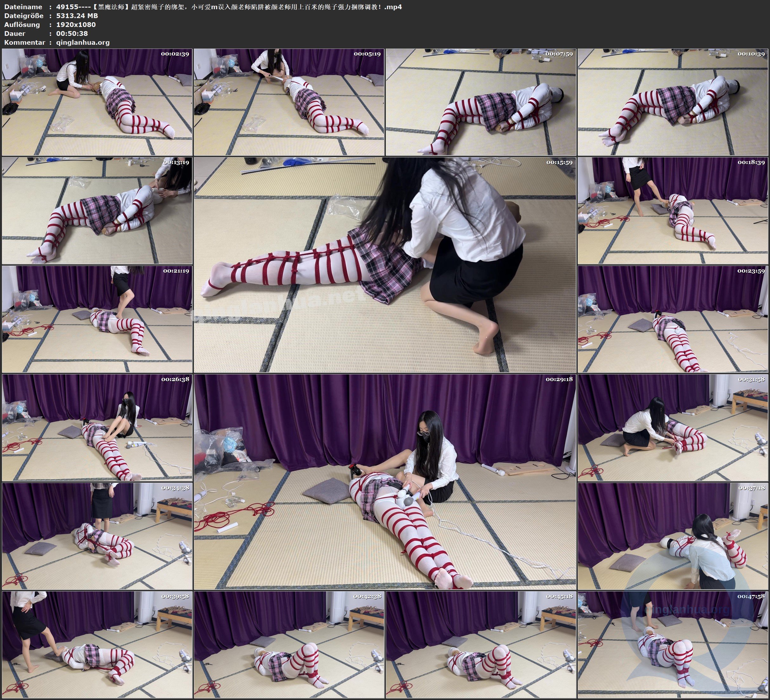Open the frame at 00:05:19
Viewport: 770px width, 700px height.
289,102
